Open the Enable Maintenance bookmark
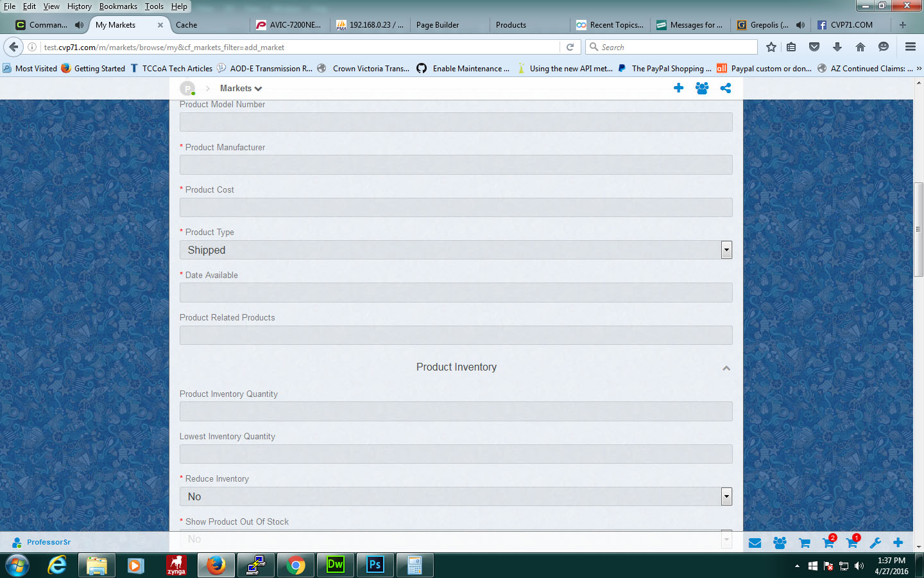The image size is (924, 578). pos(463,68)
